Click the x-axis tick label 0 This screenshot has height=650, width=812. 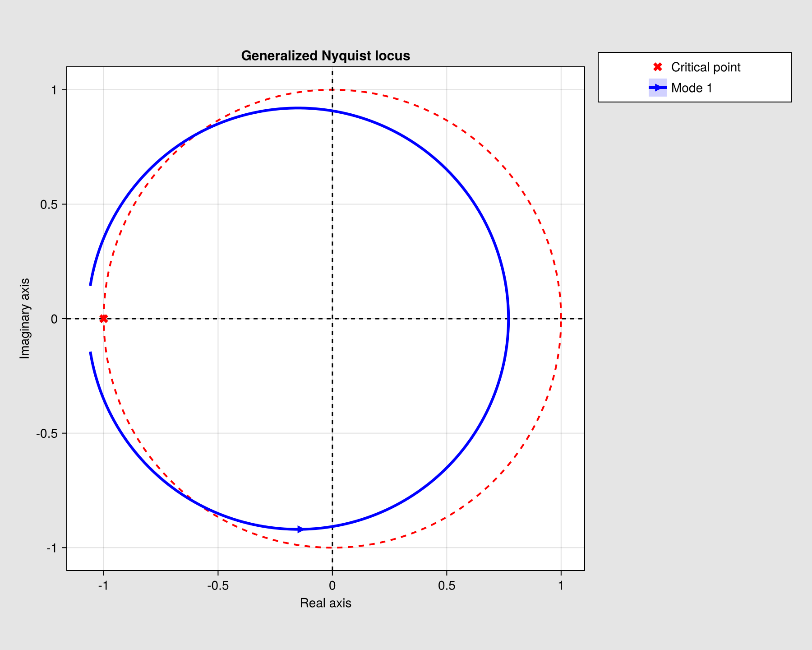332,586
